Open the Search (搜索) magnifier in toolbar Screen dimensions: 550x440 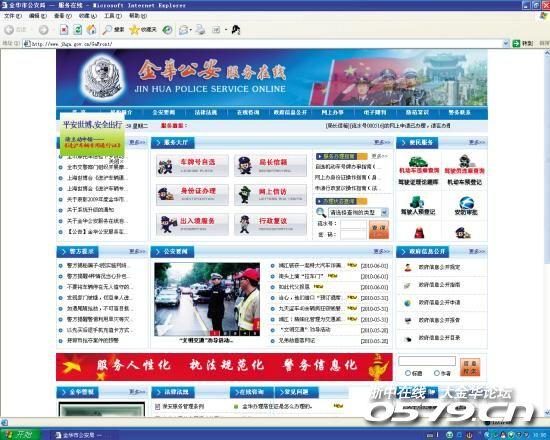coord(113,30)
